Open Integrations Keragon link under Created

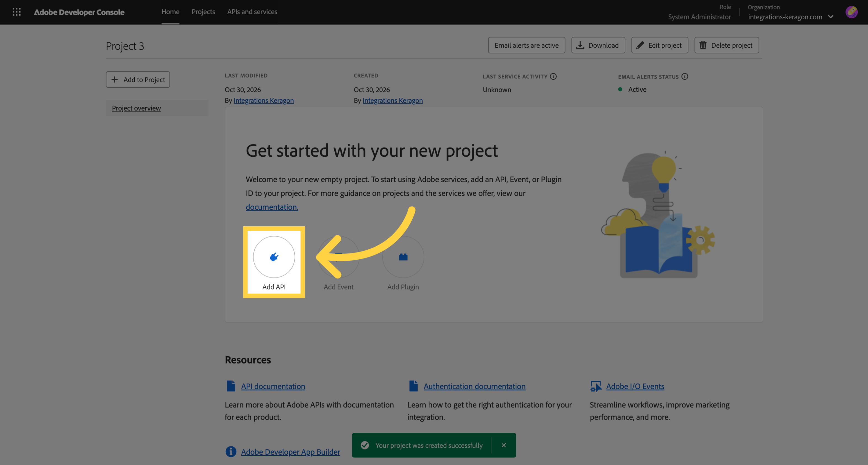392,100
